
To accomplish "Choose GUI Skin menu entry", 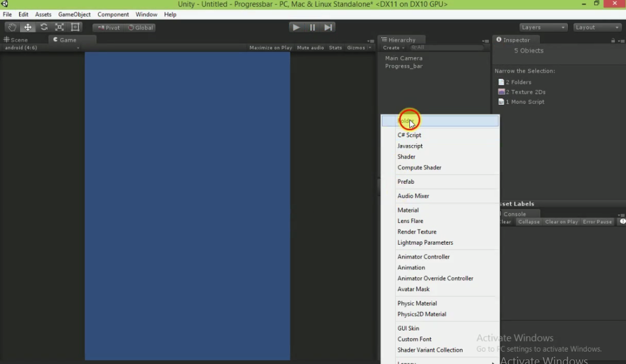I will [440, 329].
